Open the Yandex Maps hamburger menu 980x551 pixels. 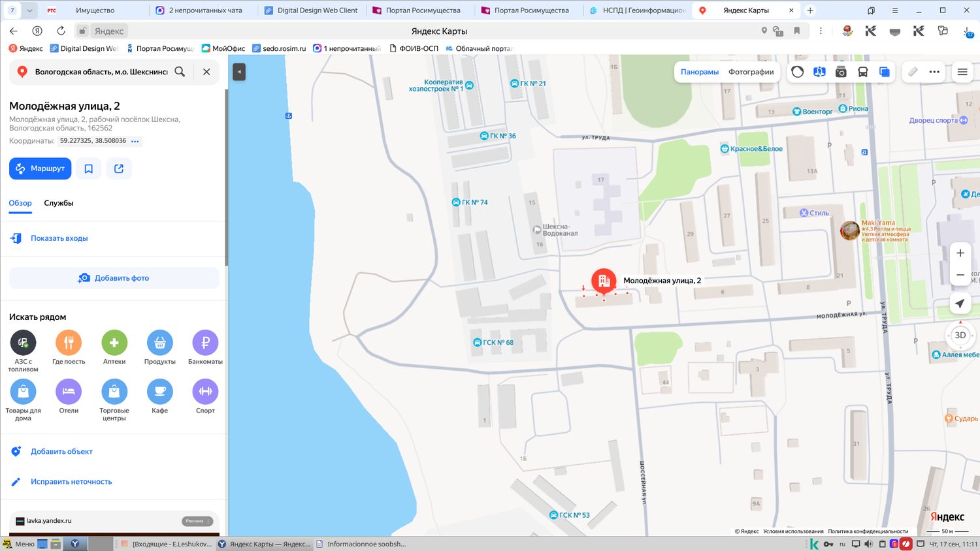pos(962,72)
